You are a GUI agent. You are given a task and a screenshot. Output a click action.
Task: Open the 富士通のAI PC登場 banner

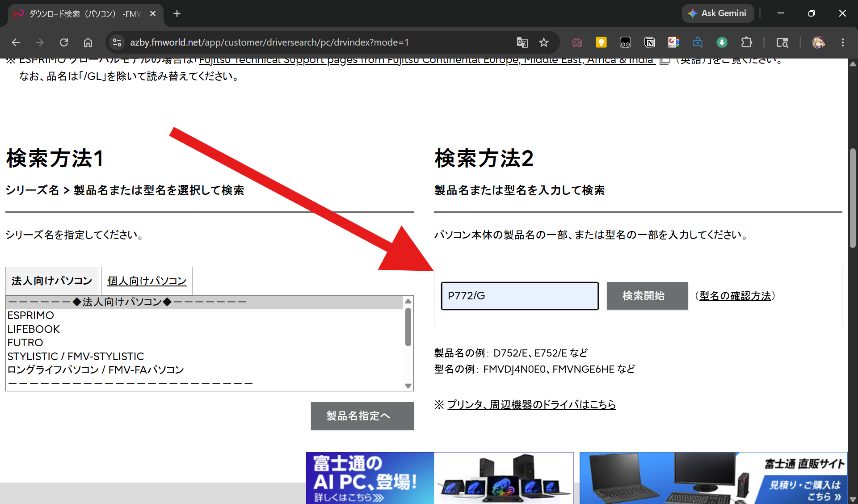click(440, 478)
